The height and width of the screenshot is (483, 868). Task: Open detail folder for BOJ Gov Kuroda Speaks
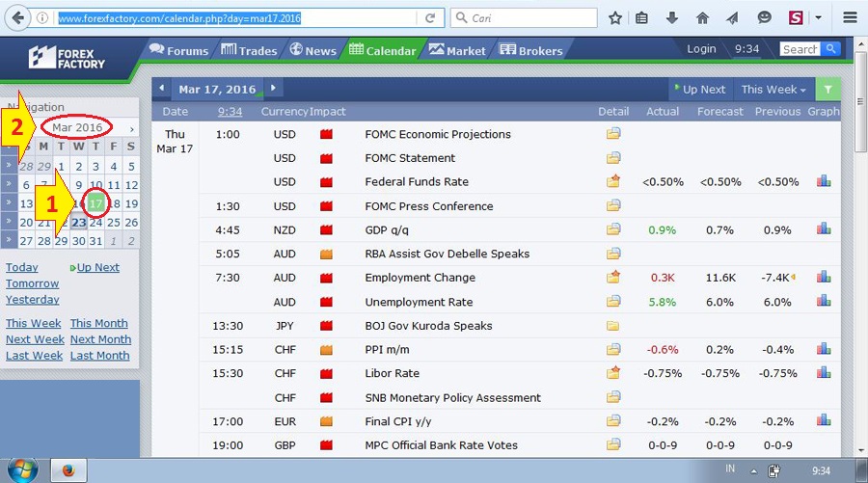[x=612, y=325]
